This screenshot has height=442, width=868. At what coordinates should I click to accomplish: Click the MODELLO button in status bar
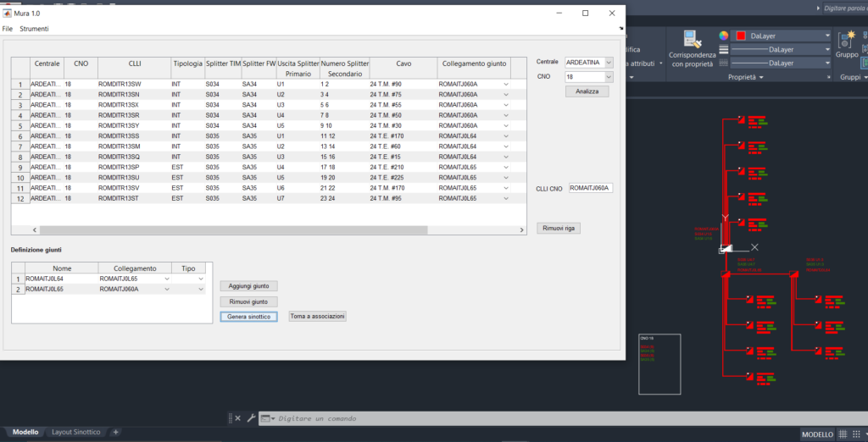coord(817,434)
